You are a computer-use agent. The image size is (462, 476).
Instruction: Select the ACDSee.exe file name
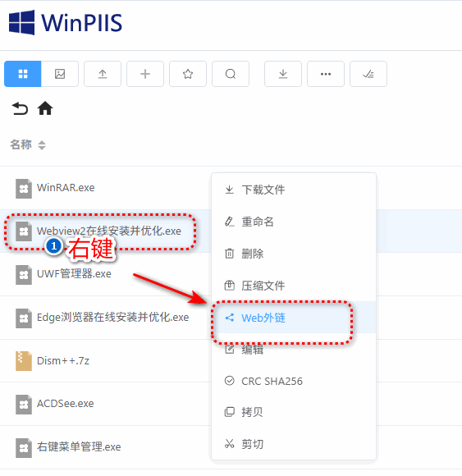[66, 404]
